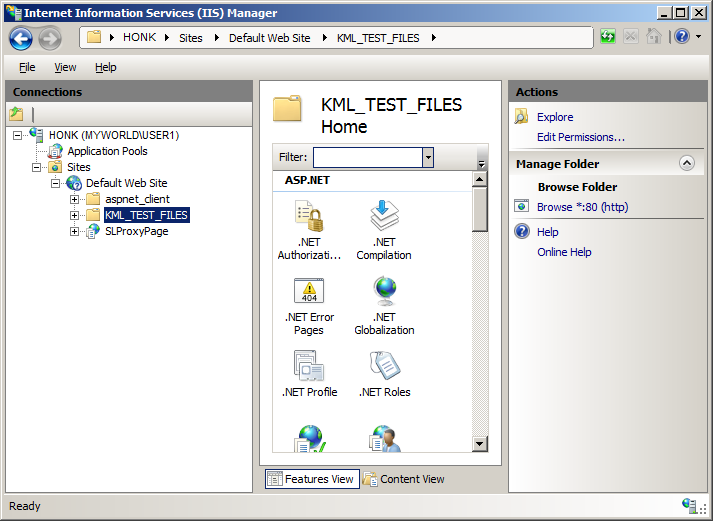The width and height of the screenshot is (713, 521).
Task: Click the ASP.NET group header
Action: pyautogui.click(x=307, y=180)
